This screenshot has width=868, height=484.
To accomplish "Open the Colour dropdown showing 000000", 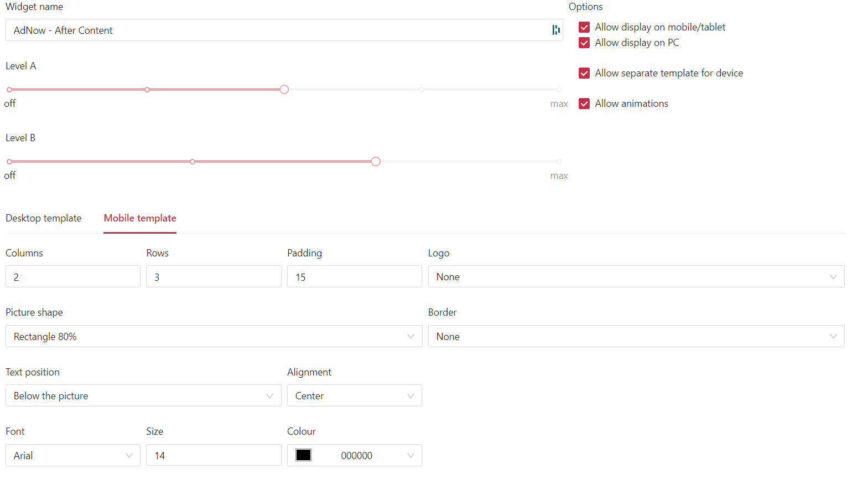I will 355,455.
